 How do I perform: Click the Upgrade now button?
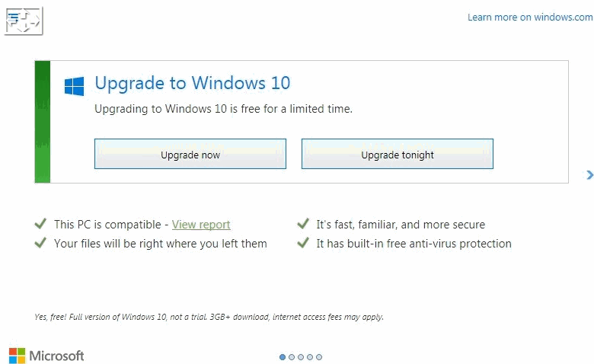[x=190, y=154]
